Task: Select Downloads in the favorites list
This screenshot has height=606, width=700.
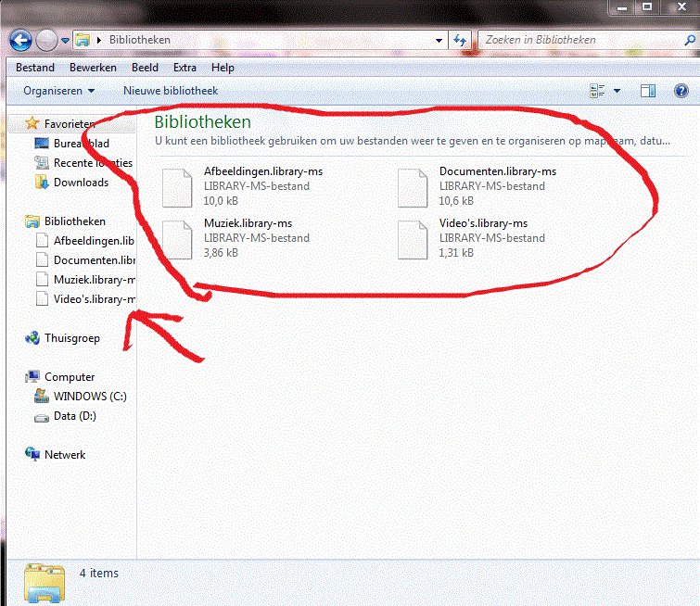Action: coord(81,182)
